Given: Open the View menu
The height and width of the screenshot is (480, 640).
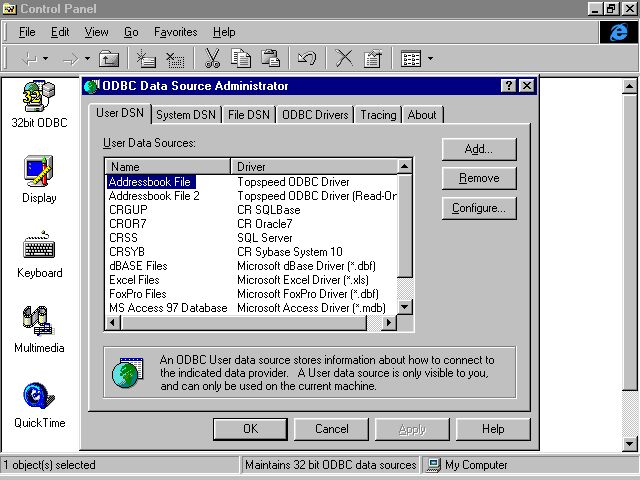Looking at the screenshot, I should [x=96, y=32].
